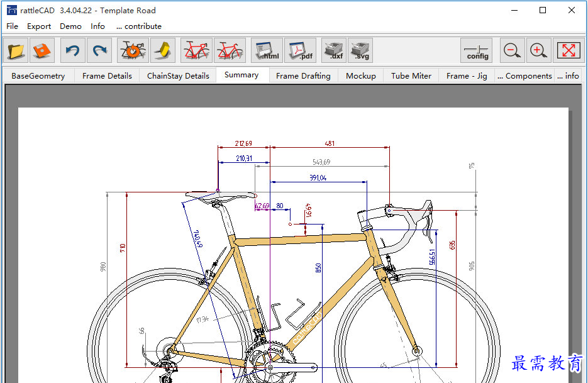Switch to the Mockup tab
The height and width of the screenshot is (383, 588).
(x=361, y=75)
